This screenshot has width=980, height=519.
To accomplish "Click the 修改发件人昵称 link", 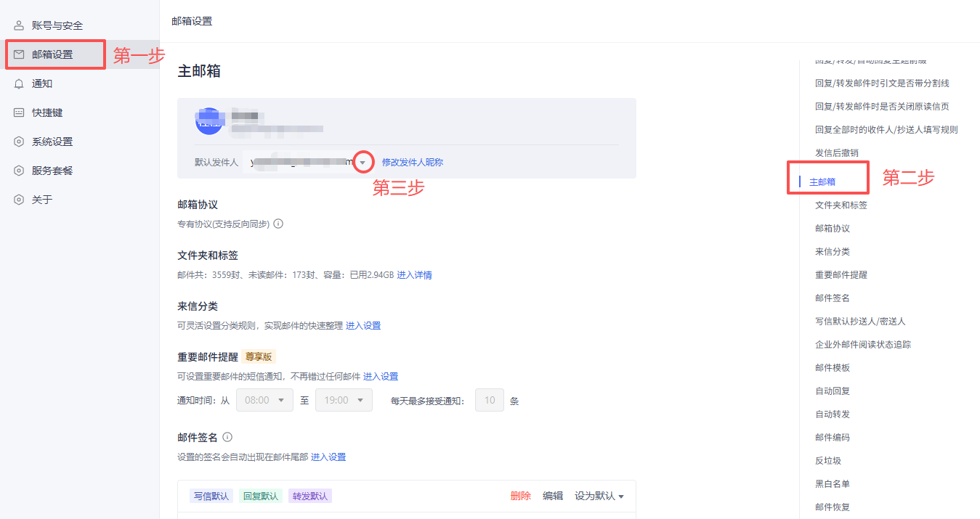I will point(412,163).
